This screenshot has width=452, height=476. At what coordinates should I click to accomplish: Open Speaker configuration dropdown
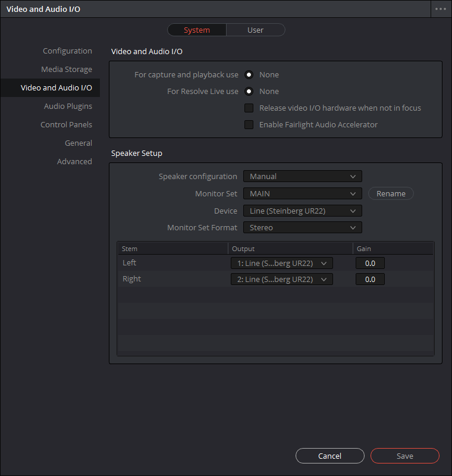click(303, 176)
